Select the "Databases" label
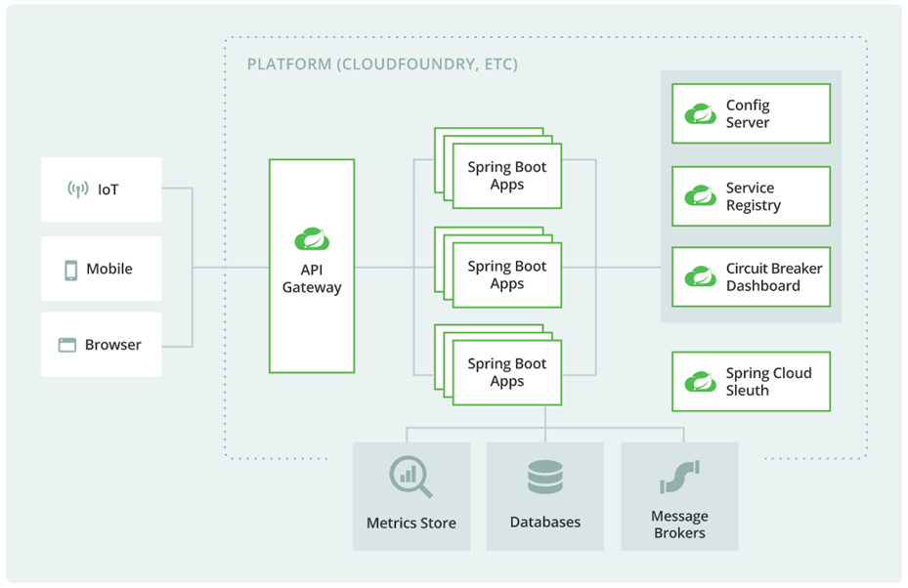908x588 pixels. [545, 522]
